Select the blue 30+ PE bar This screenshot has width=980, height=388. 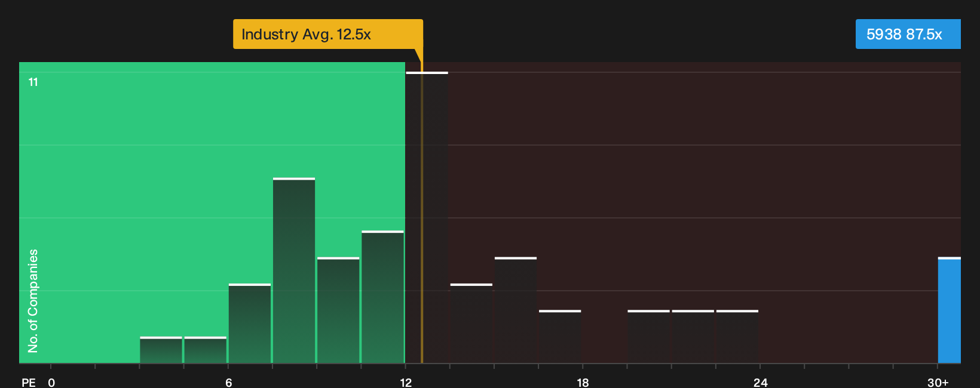(950, 310)
